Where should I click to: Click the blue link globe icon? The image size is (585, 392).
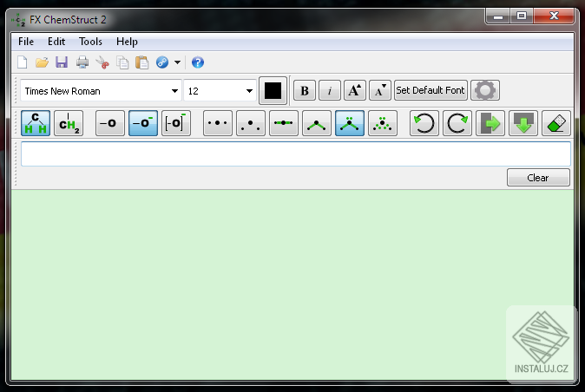pyautogui.click(x=162, y=62)
